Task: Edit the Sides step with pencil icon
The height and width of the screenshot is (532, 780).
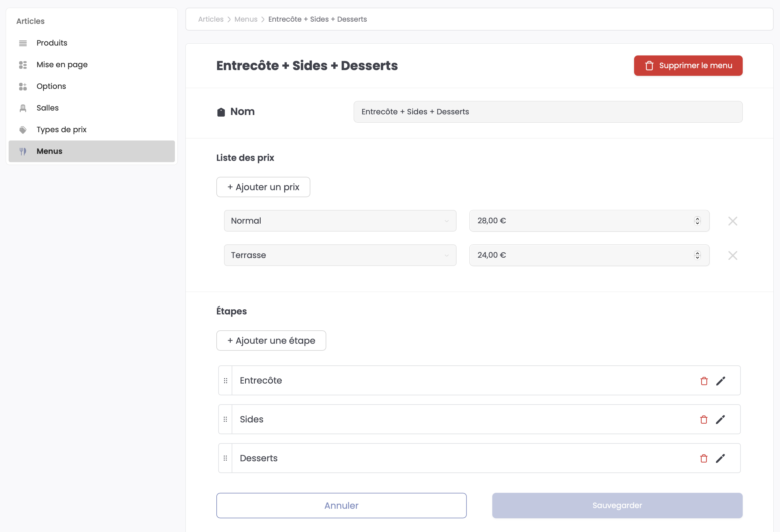Action: (x=720, y=420)
